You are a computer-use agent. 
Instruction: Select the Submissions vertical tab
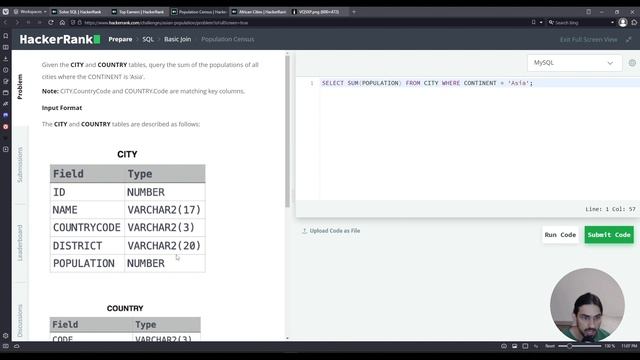[x=20, y=164]
